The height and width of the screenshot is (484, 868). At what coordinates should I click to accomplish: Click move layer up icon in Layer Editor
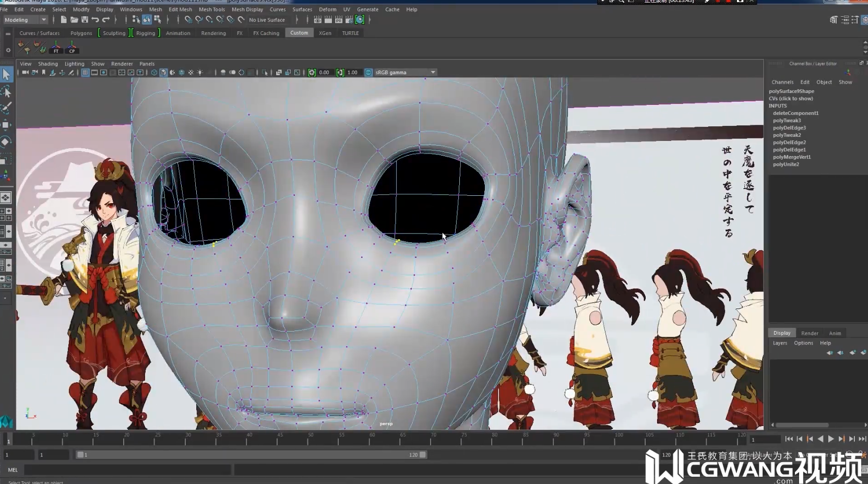point(829,353)
